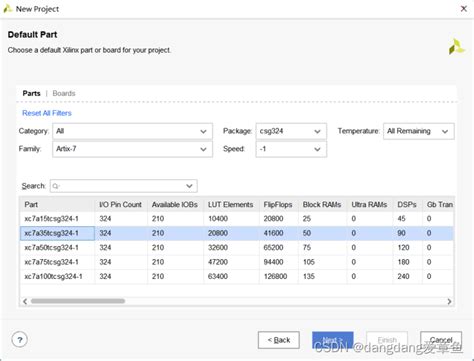Click the left scroll arrow of table scrollbar
The height and width of the screenshot is (361, 474).
(x=25, y=301)
